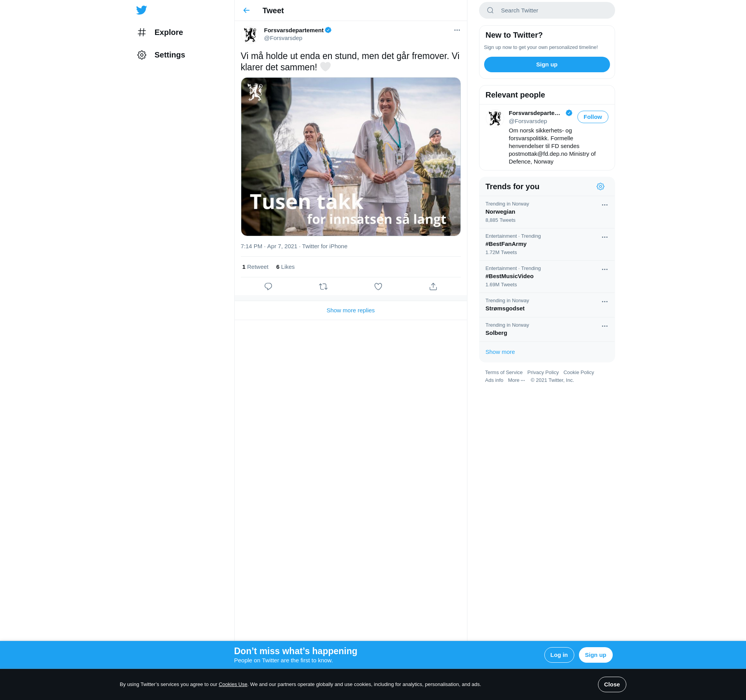Close the cookies notice banner

(x=612, y=684)
